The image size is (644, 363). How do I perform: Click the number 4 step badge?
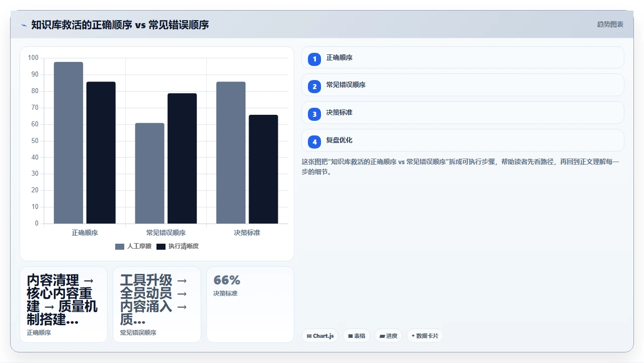314,142
